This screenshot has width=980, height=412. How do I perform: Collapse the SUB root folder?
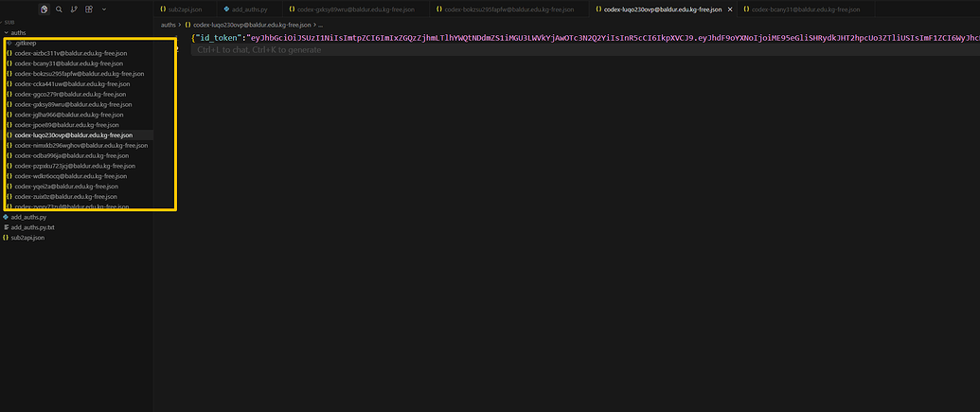pyautogui.click(x=9, y=22)
